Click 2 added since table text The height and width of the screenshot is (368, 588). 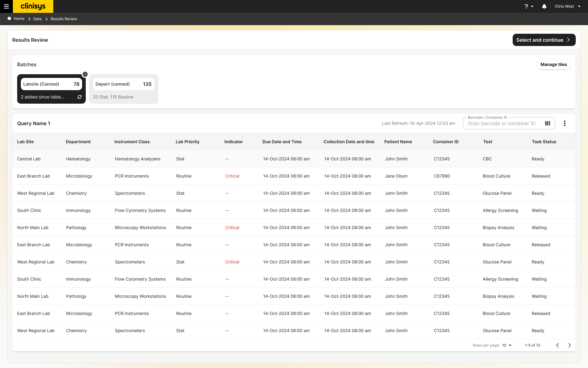click(x=43, y=97)
